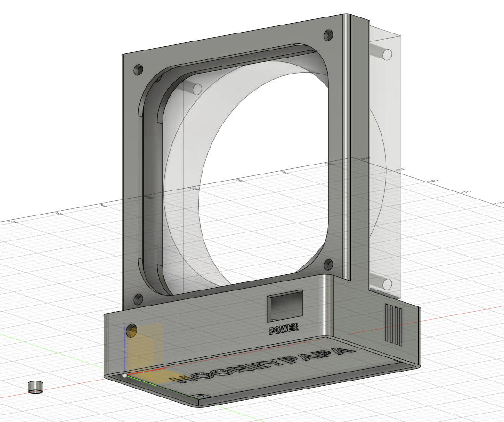Click the transparent body's bottom-right rear hole
This screenshot has height=422, width=504.
coord(387,284)
